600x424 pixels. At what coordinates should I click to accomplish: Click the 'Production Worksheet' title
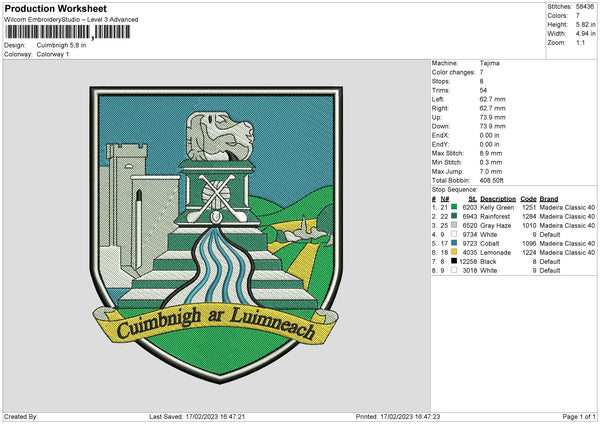pyautogui.click(x=55, y=8)
